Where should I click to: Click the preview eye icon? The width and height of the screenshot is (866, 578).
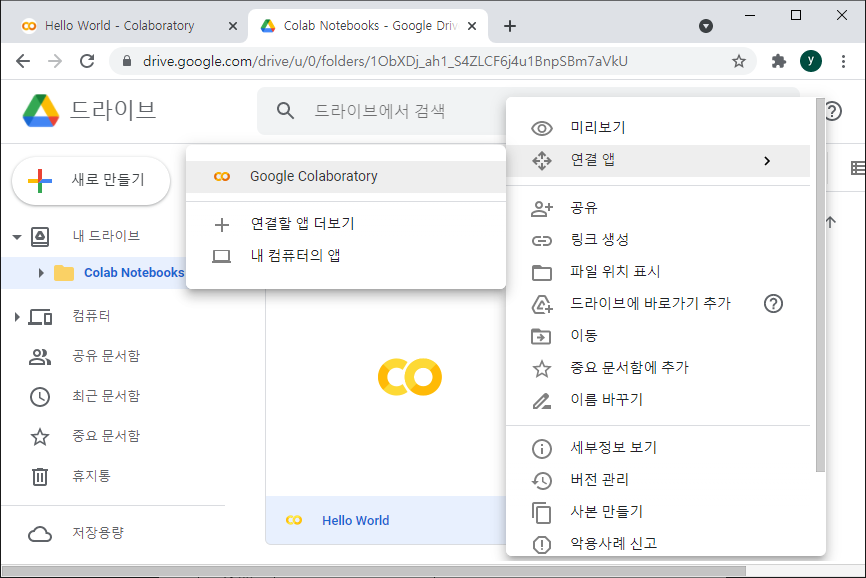[x=541, y=128]
